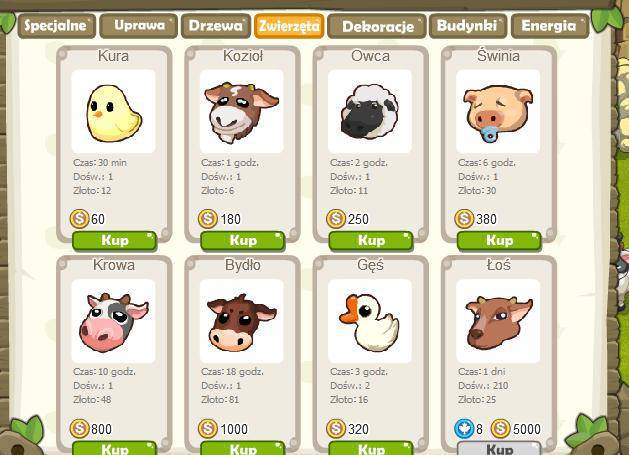Buy the Owca with Kup button
629x455 pixels.
point(371,241)
